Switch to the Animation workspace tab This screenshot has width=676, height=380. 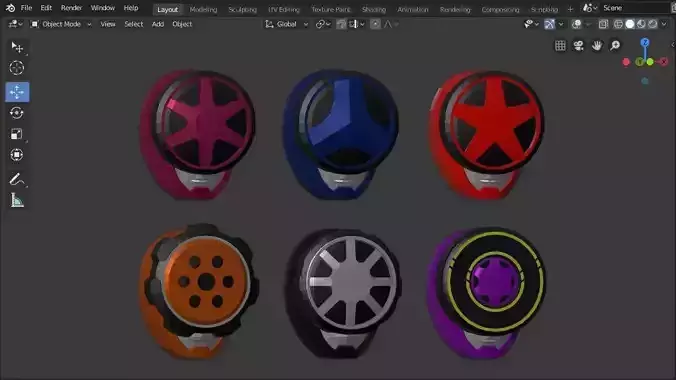pos(413,9)
